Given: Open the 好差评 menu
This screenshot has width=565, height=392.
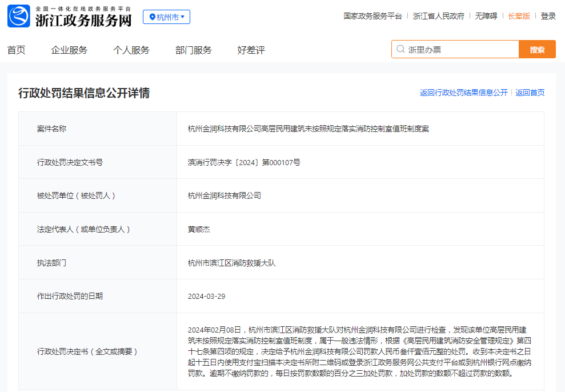Looking at the screenshot, I should (x=251, y=50).
